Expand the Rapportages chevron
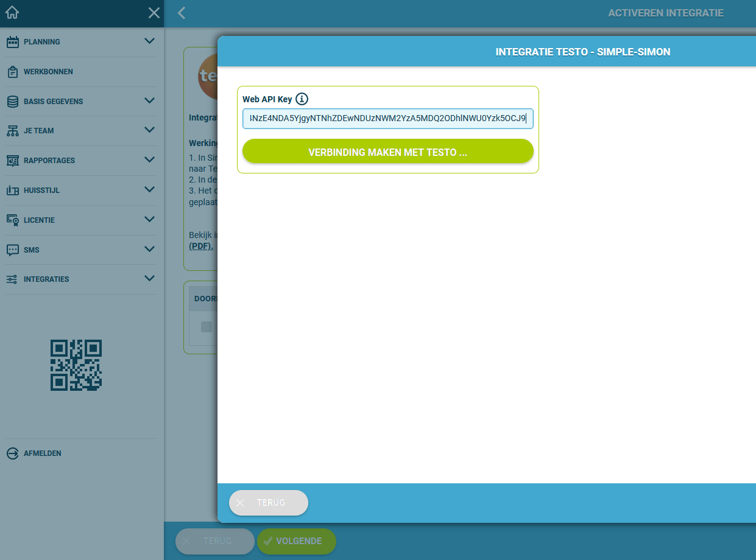This screenshot has height=560, width=756. pos(149,159)
